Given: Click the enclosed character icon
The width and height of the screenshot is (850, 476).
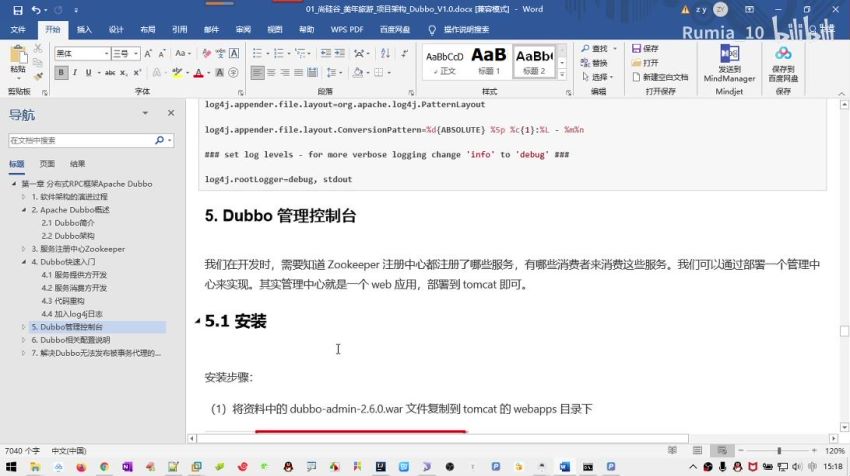Looking at the screenshot, I should coord(234,73).
